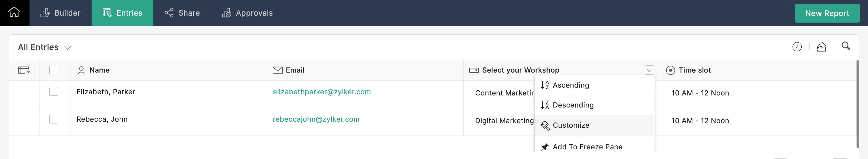Tick the select-all header checkbox
The image size is (868, 159).
[54, 70]
